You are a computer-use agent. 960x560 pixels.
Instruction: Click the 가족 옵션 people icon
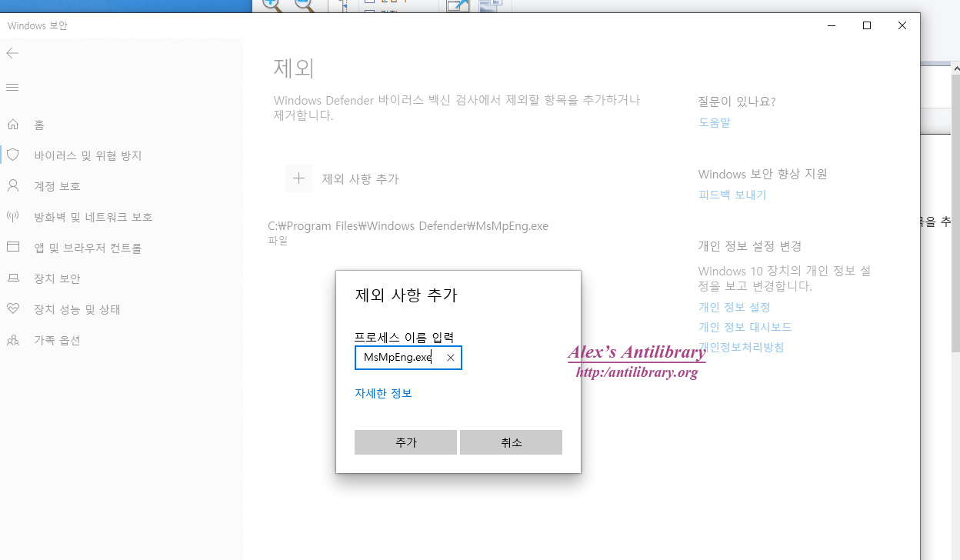(x=12, y=339)
